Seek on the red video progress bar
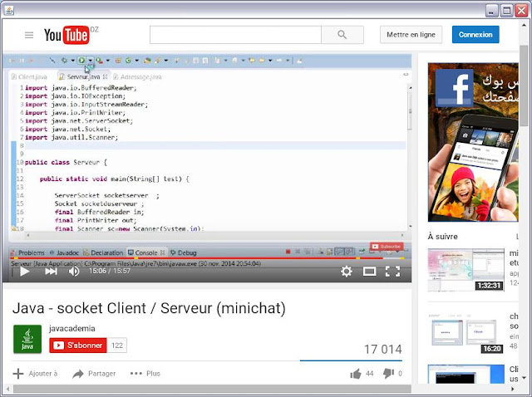The width and height of the screenshot is (532, 397). coord(207,258)
